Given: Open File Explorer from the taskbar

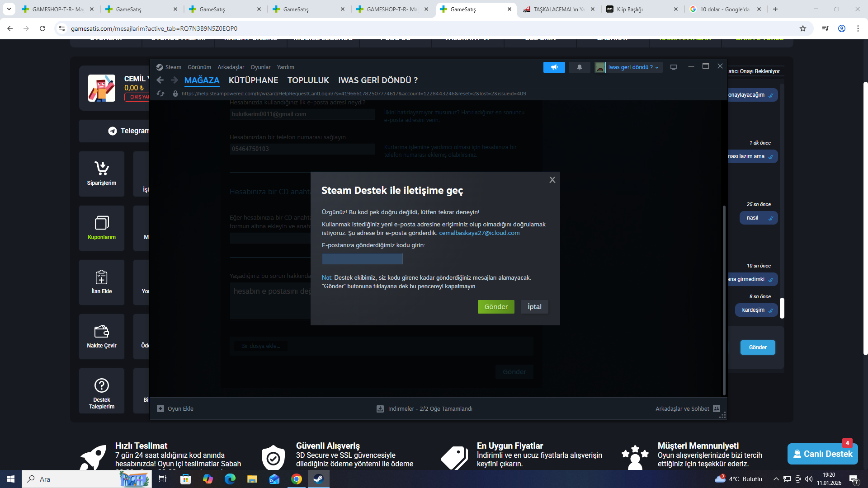Looking at the screenshot, I should click(252, 479).
